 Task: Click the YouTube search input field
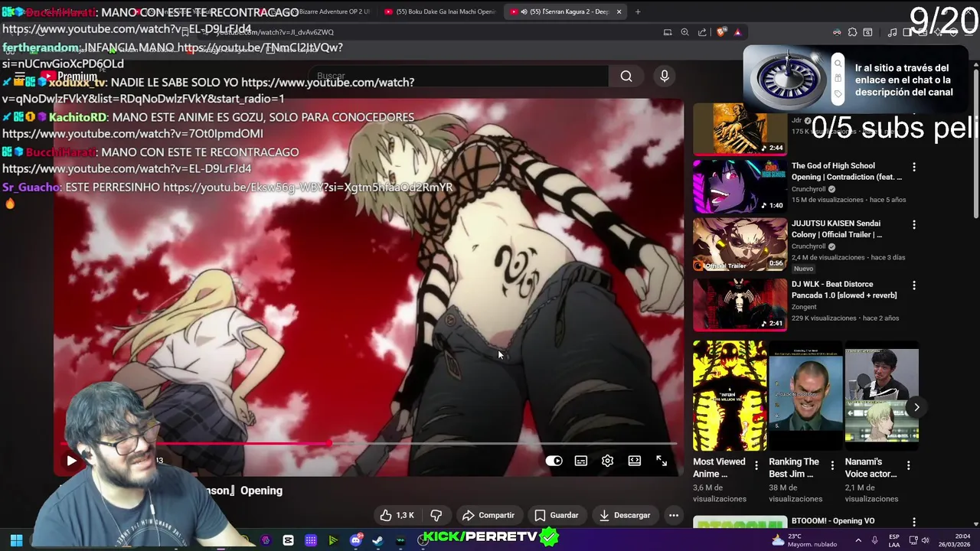(x=459, y=76)
